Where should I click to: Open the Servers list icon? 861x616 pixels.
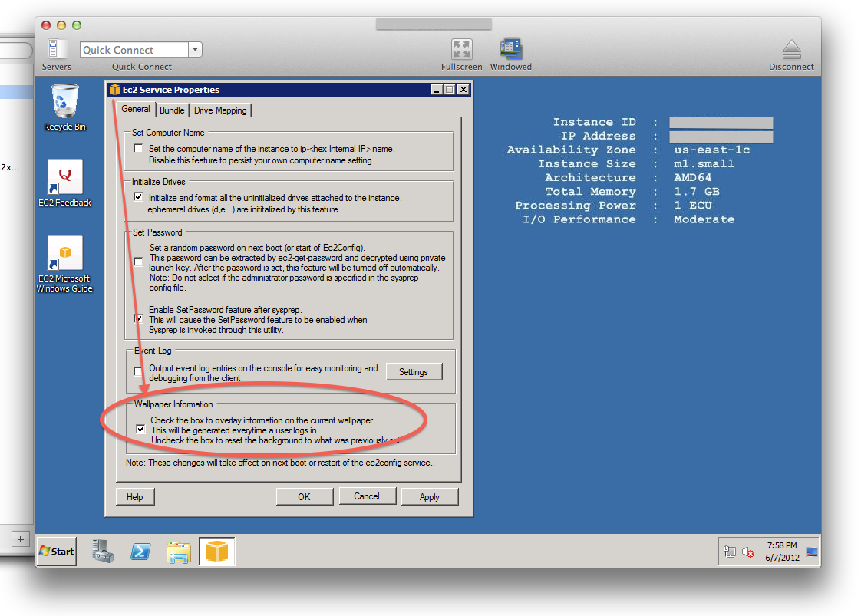click(56, 49)
